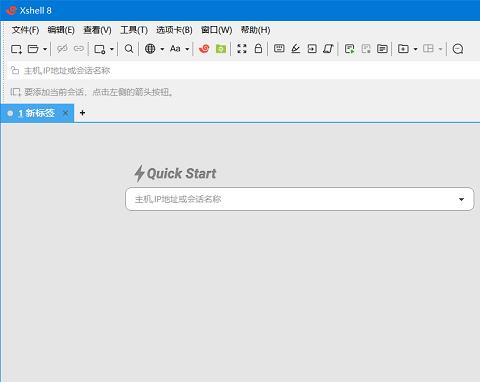
Task: Click the greyed-out dotted-square toolbar icon
Action: pyautogui.click(x=366, y=49)
